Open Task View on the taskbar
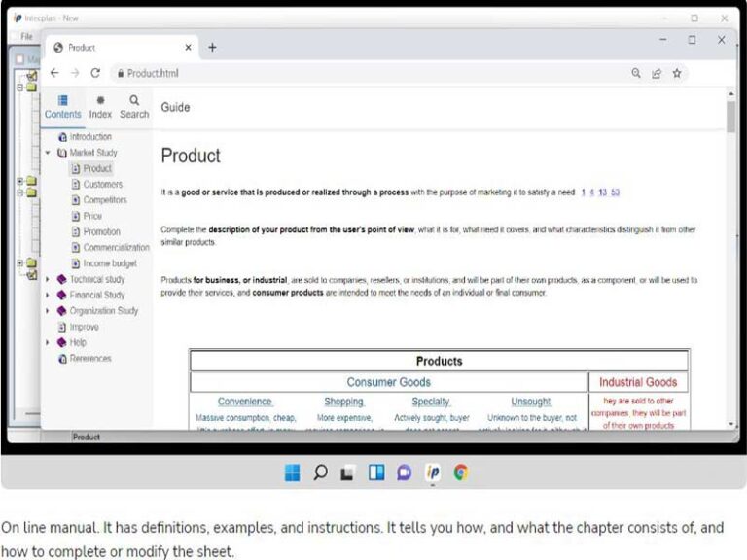Viewport: 747px width, 560px height. pyautogui.click(x=347, y=472)
